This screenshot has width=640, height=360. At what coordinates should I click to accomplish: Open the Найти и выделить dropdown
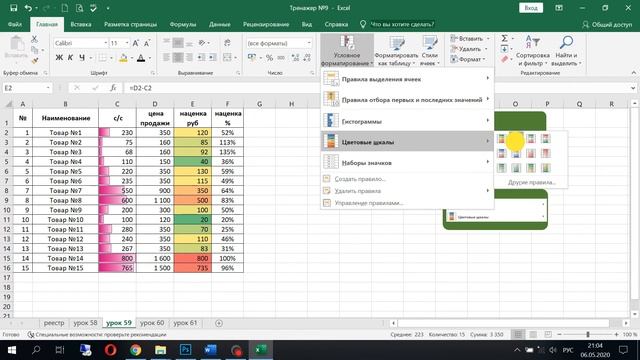(566, 50)
